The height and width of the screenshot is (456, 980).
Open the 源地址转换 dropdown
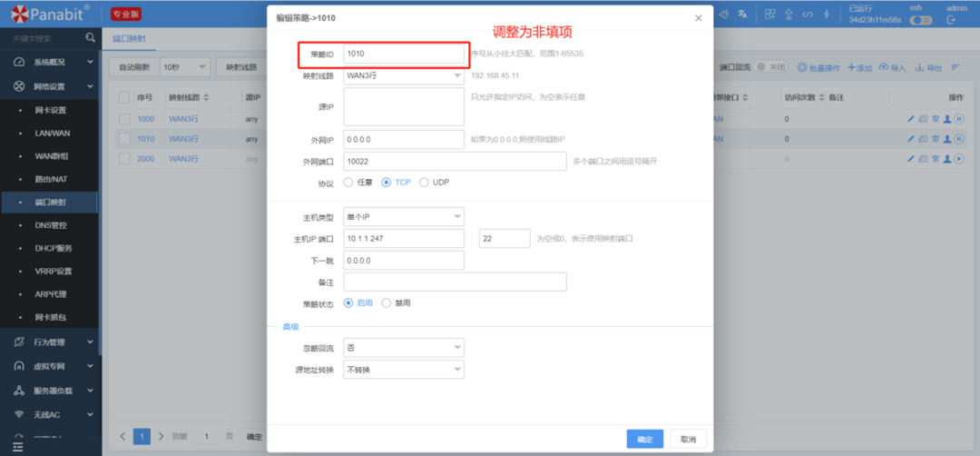click(x=404, y=370)
